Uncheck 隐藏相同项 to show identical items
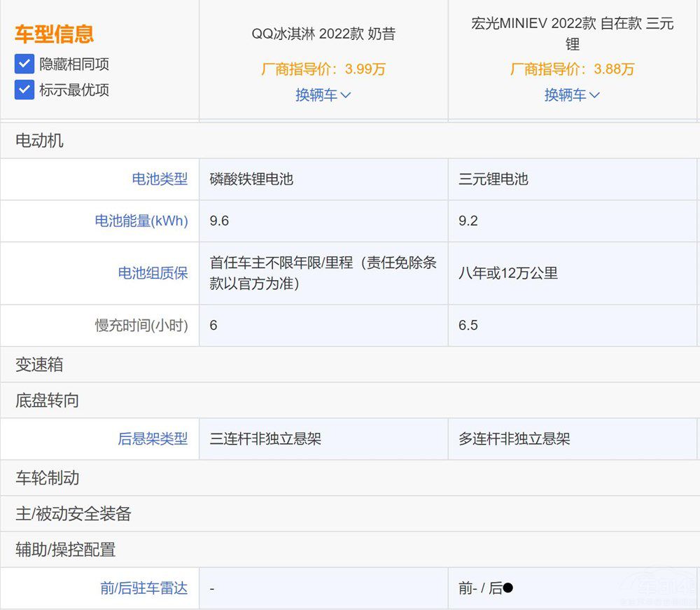 [x=24, y=64]
